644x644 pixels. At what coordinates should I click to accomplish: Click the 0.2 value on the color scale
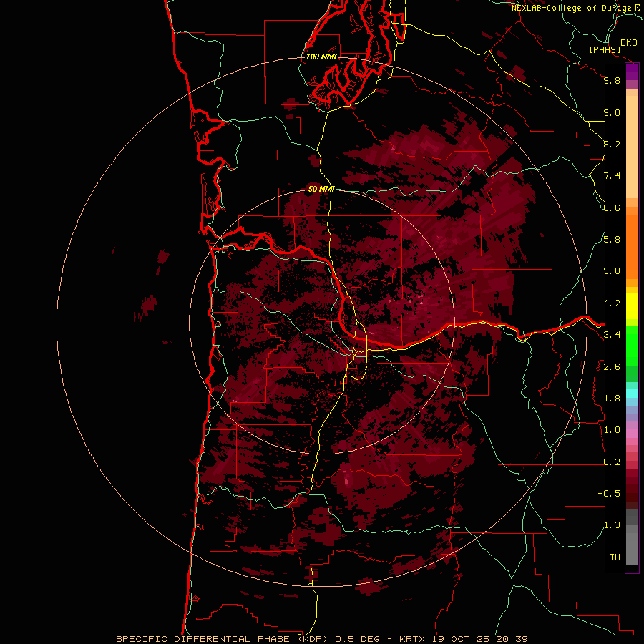pos(612,462)
